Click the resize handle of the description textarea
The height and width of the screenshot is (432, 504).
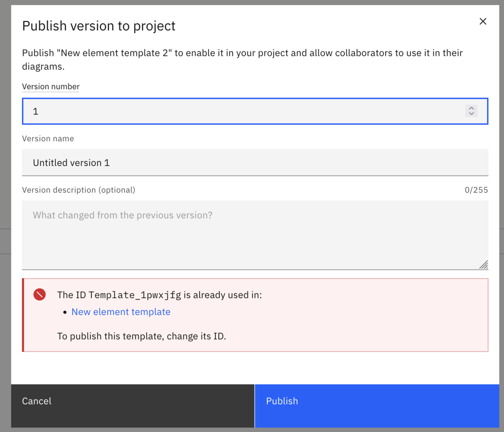484,264
